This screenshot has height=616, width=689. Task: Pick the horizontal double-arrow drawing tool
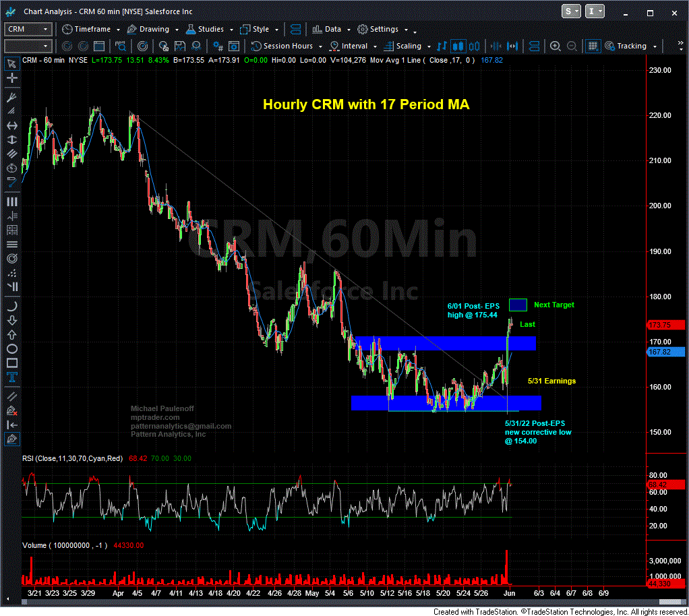pos(12,125)
